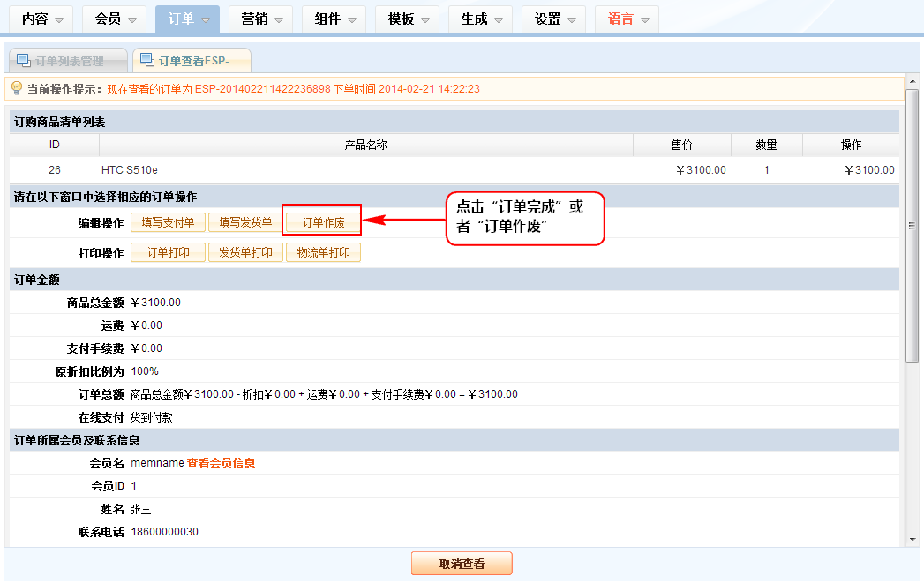Image resolution: width=924 pixels, height=584 pixels.
Task: Expand the 会员 menu
Action: [115, 19]
